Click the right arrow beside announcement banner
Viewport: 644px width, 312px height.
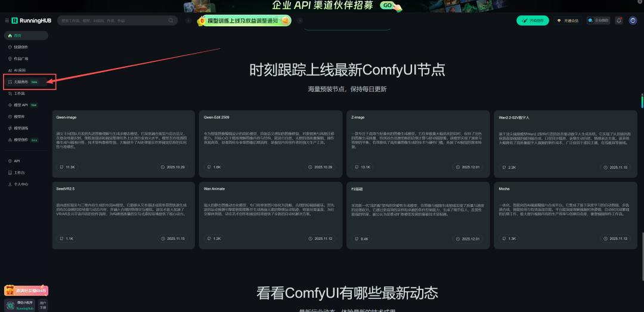(x=300, y=20)
